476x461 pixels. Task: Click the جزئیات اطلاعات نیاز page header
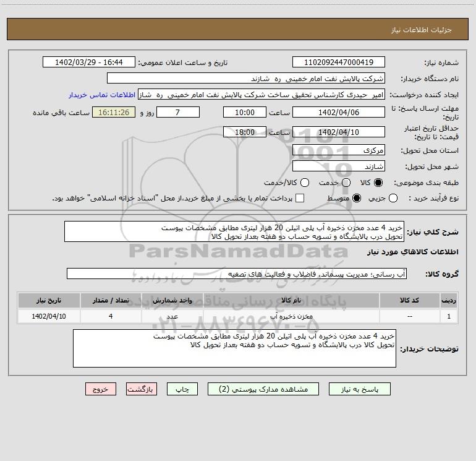(422, 30)
